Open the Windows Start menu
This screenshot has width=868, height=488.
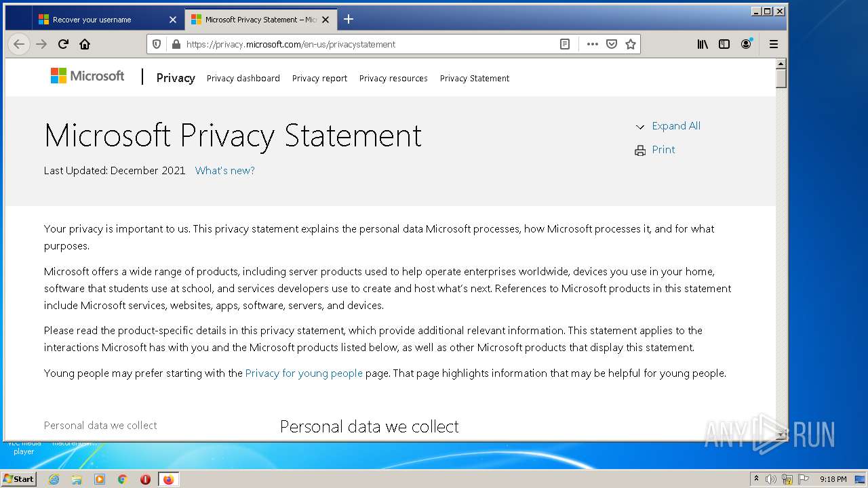(18, 479)
